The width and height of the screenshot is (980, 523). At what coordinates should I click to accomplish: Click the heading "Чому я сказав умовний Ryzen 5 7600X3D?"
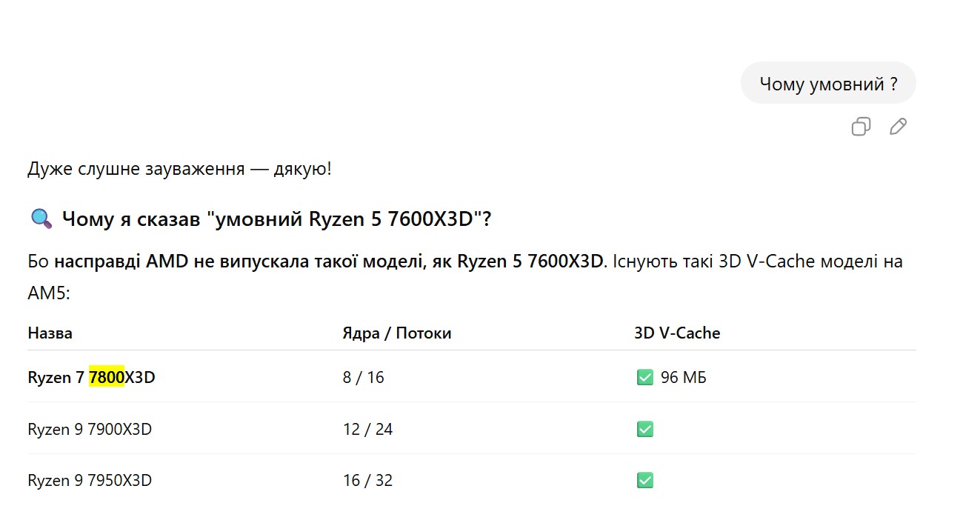(x=277, y=219)
